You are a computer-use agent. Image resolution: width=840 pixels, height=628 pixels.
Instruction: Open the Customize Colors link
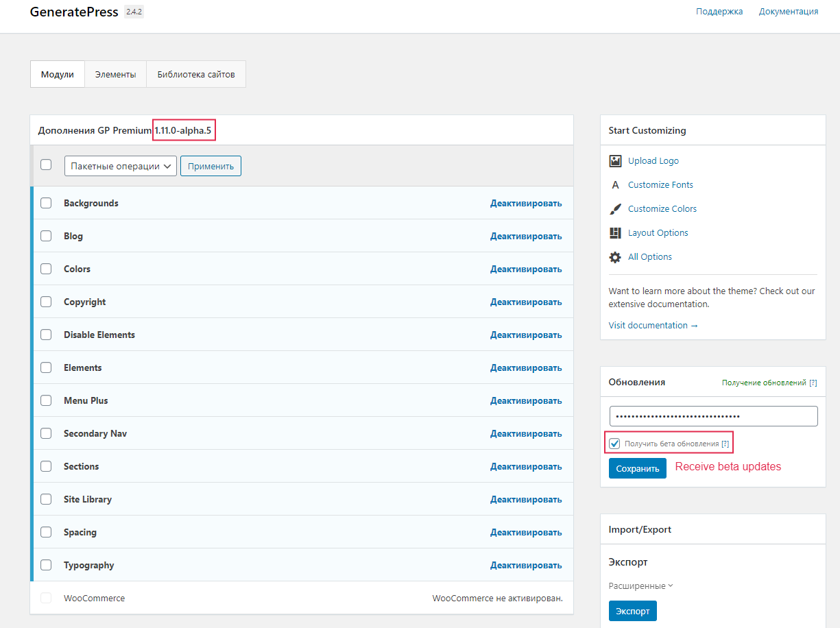pos(662,209)
